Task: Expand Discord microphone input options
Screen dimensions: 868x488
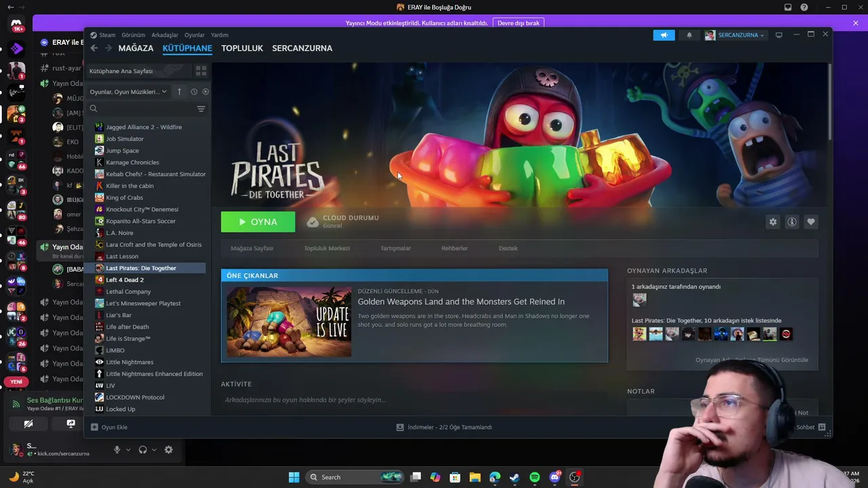Action: (x=128, y=449)
